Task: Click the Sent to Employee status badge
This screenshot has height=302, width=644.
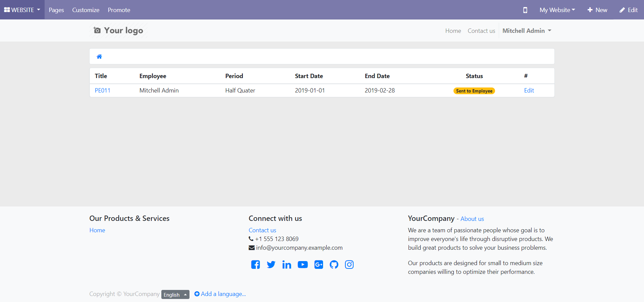Action: pyautogui.click(x=474, y=91)
